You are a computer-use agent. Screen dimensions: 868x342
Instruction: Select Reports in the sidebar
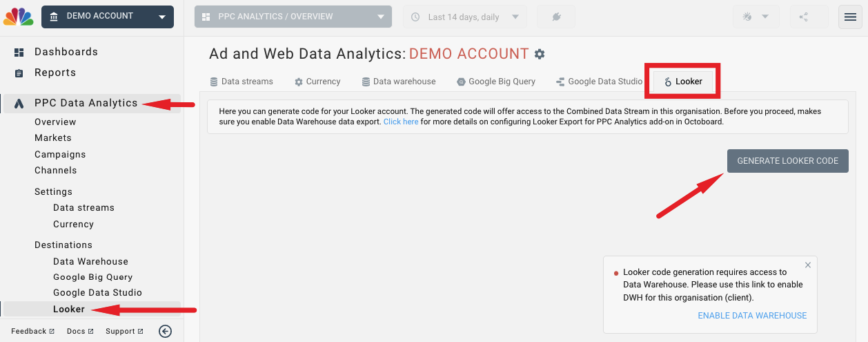coord(55,73)
